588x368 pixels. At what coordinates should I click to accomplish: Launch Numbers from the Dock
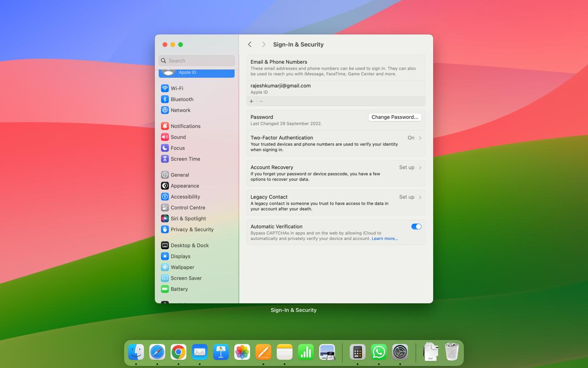tap(305, 352)
